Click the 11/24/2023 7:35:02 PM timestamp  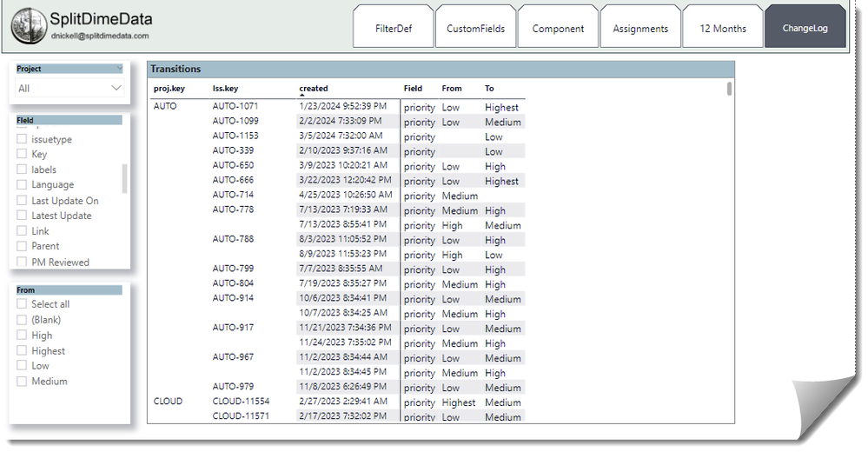345,342
